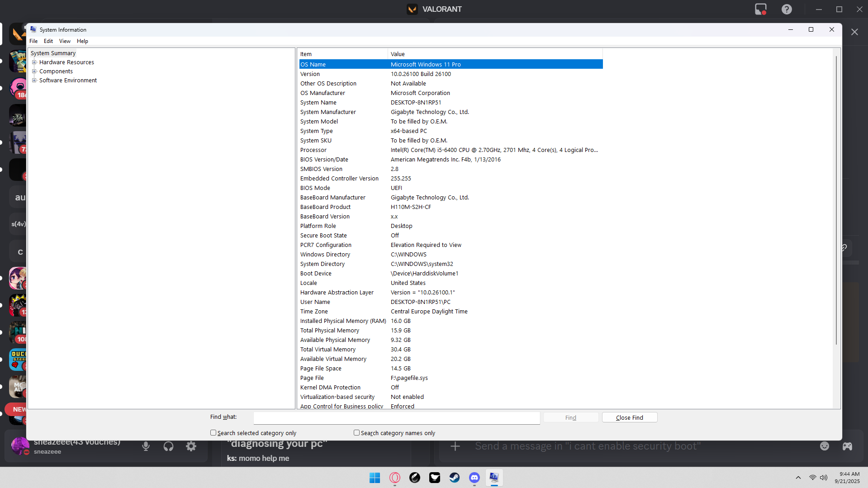868x488 pixels.
Task: Select the Kernel DMA Protection row
Action: tap(451, 388)
